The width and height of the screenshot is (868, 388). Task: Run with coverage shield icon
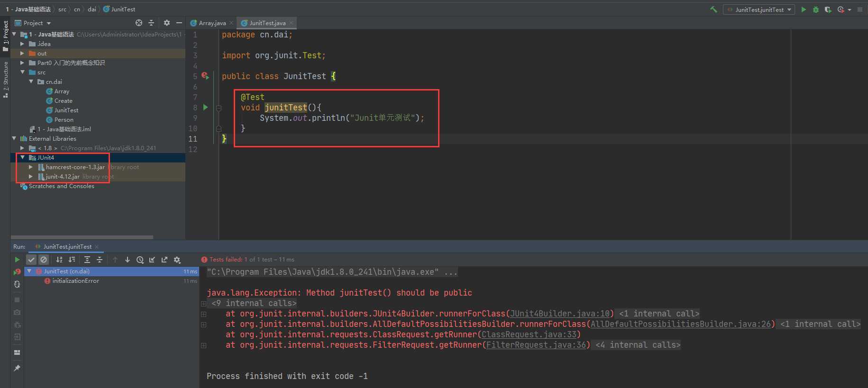pyautogui.click(x=828, y=9)
